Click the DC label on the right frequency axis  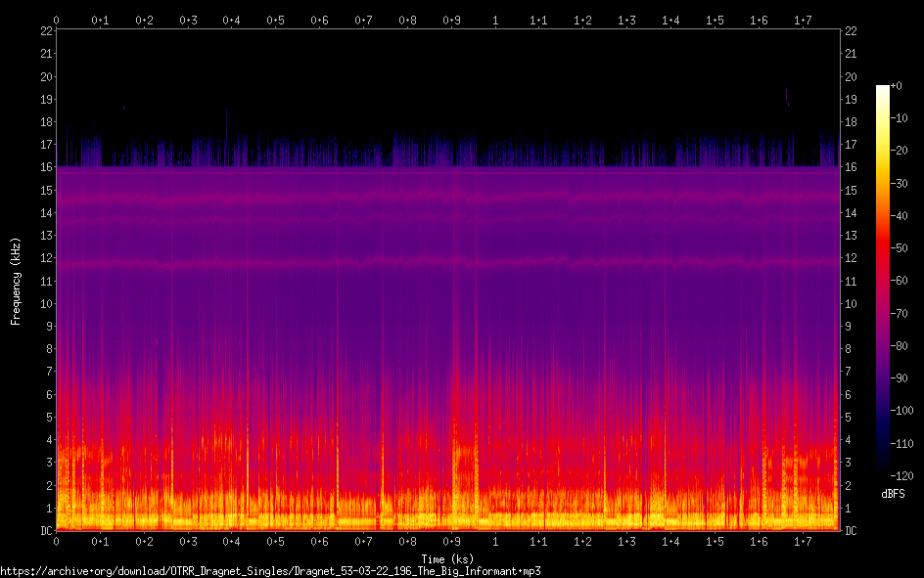click(852, 531)
